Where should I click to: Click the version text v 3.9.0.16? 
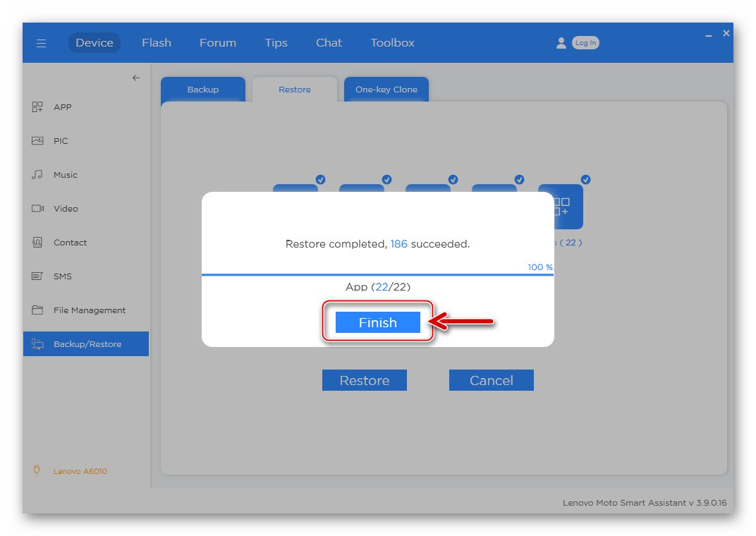pyautogui.click(x=707, y=503)
